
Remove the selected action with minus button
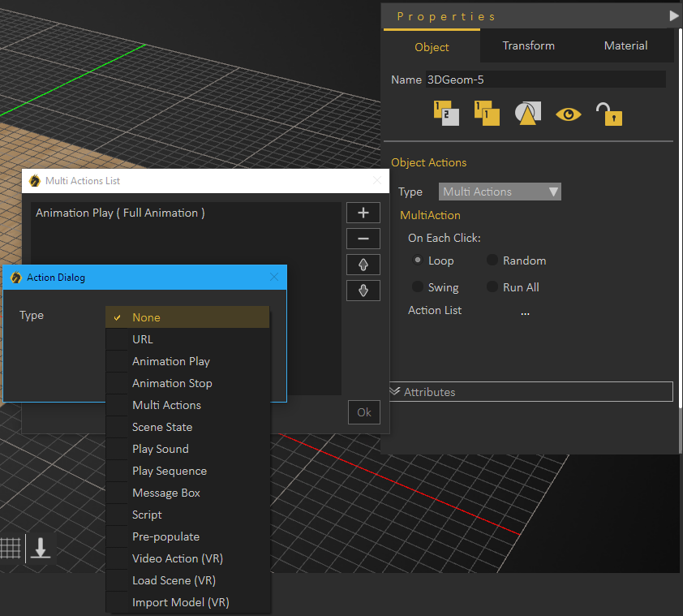click(363, 239)
